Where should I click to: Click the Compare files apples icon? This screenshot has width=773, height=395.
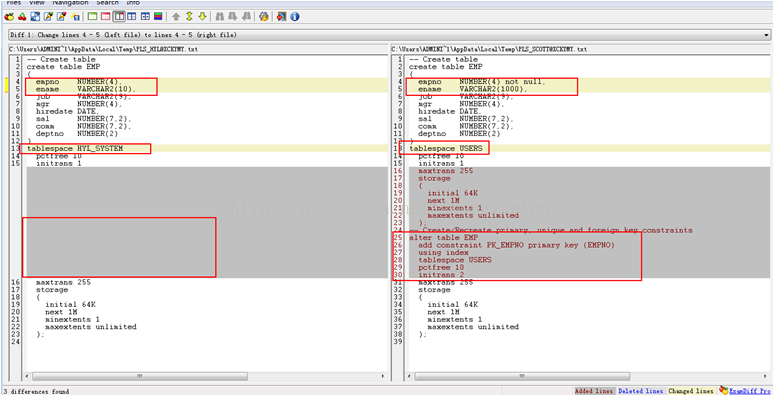tap(9, 17)
